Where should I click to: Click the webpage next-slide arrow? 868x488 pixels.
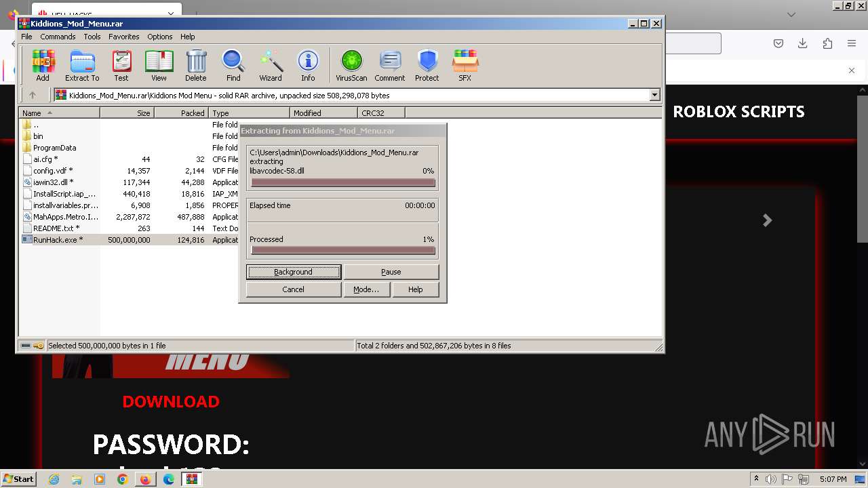[x=768, y=220]
